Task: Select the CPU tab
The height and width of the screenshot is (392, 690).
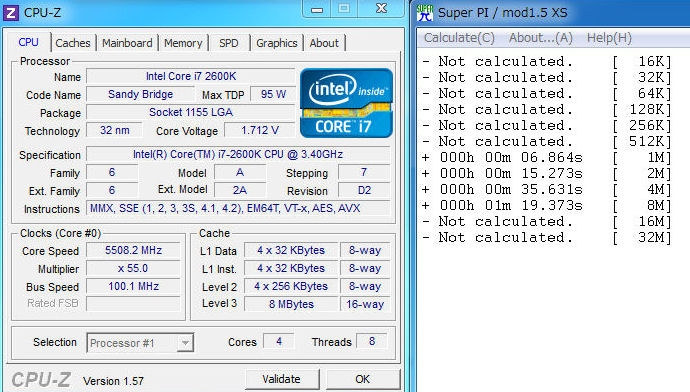Action: pos(29,42)
